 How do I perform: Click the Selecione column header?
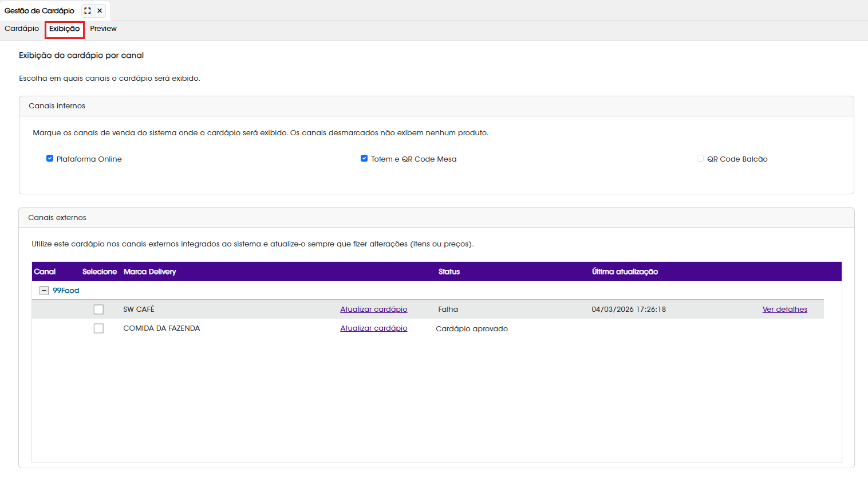100,272
